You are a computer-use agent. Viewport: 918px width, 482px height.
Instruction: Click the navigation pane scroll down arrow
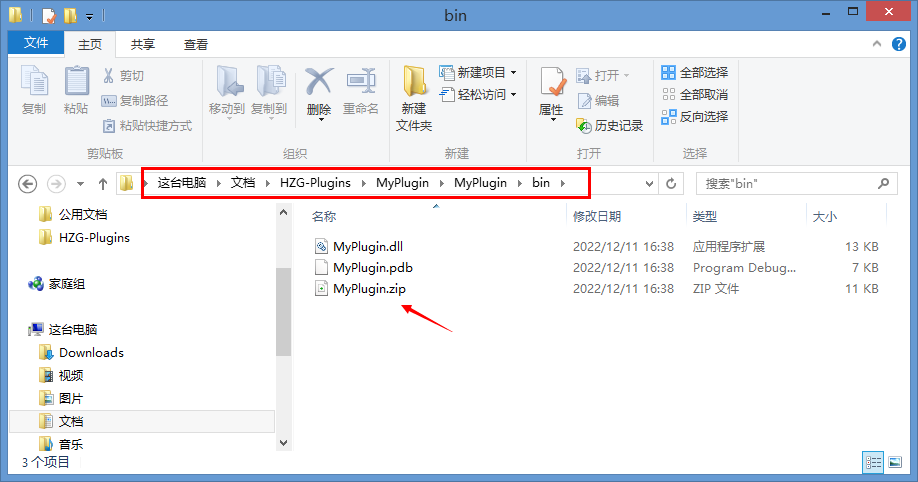click(x=283, y=443)
